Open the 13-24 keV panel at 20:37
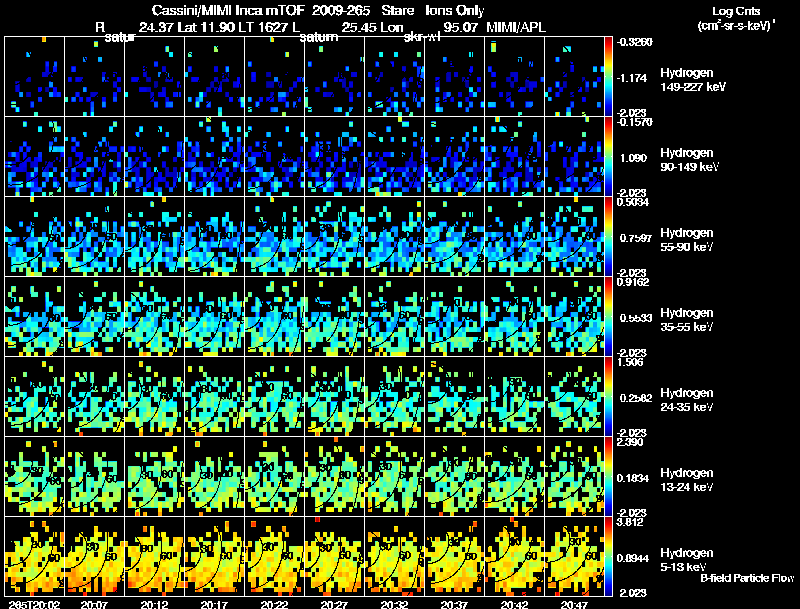This screenshot has width=800, height=609. 455,477
